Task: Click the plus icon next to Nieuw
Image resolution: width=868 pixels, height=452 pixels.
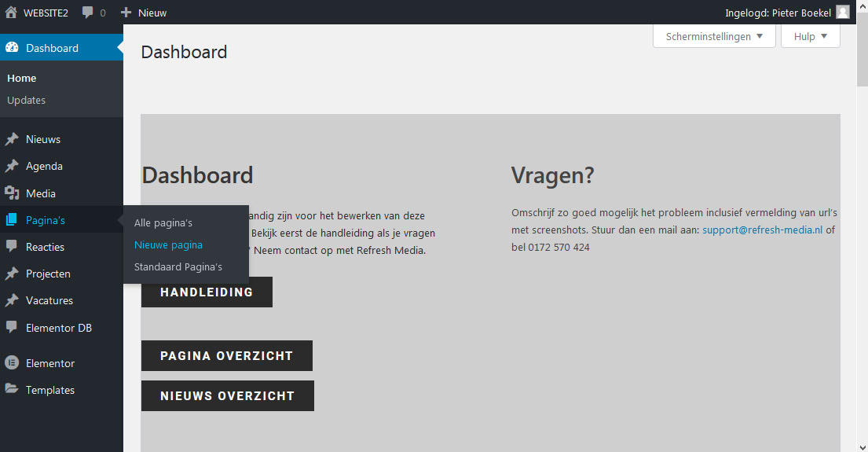Action: [126, 13]
